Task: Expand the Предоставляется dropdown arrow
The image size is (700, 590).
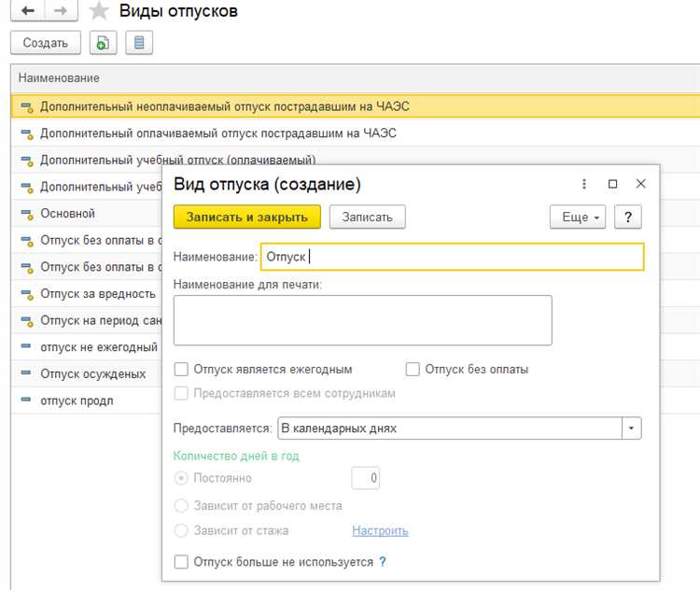Action: 632,428
